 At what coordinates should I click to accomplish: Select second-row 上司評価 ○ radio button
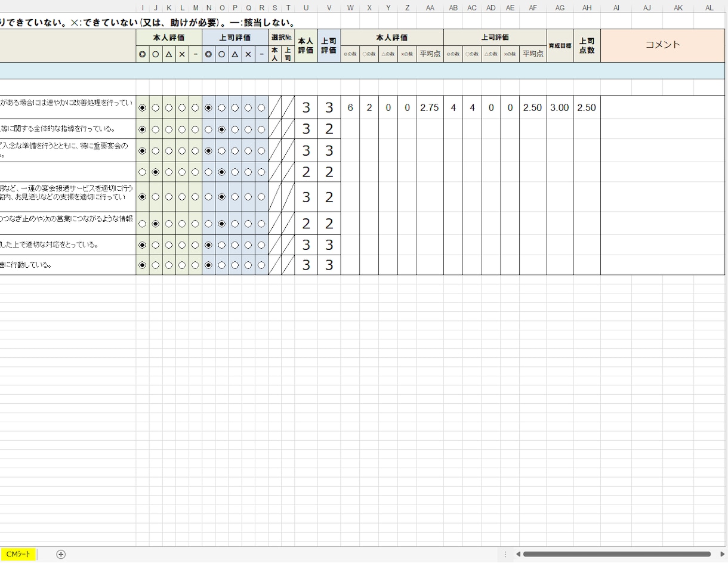221,129
